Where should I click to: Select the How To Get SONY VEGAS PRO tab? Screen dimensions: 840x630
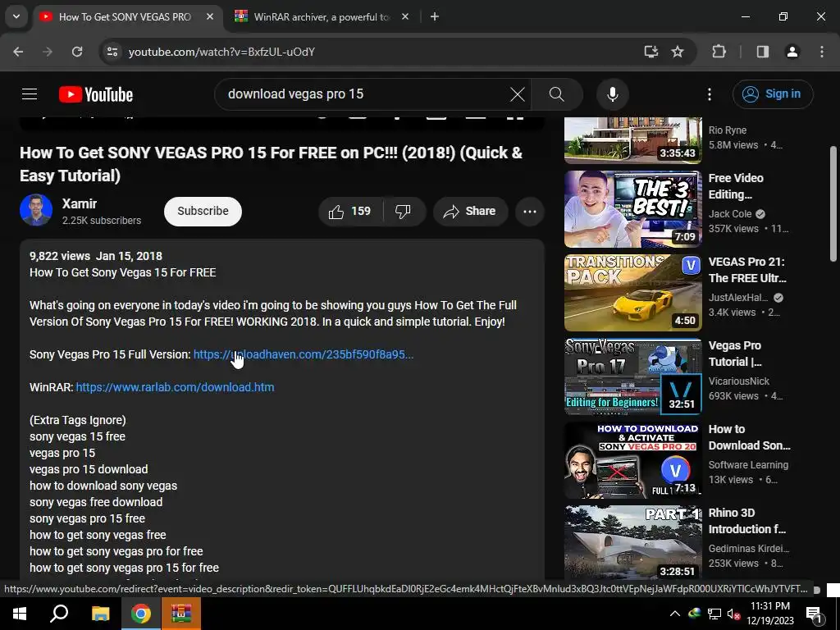(125, 16)
